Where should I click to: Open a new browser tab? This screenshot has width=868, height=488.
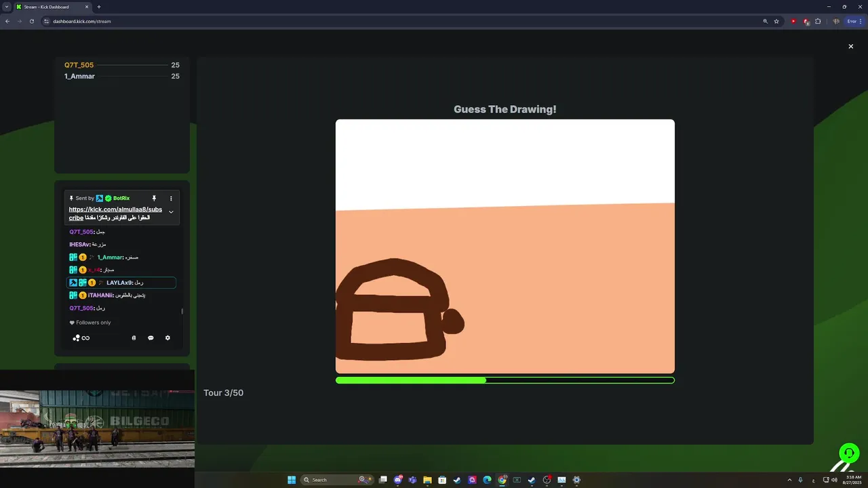pos(99,7)
